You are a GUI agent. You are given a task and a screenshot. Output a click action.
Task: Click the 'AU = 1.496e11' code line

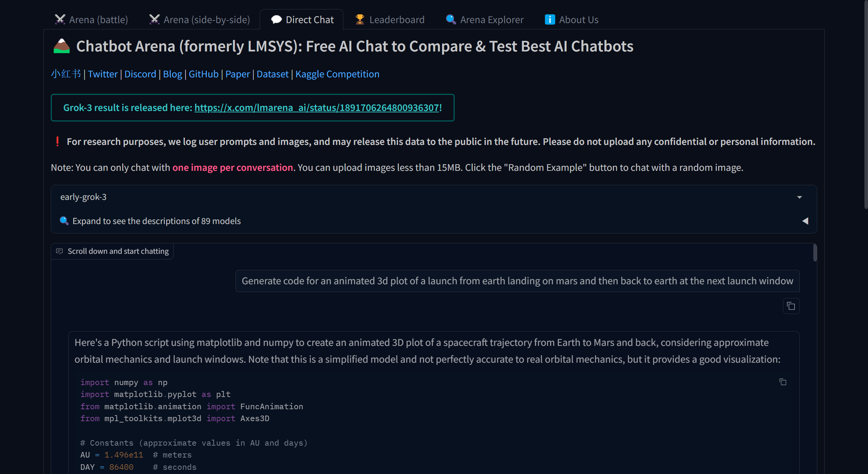point(136,455)
